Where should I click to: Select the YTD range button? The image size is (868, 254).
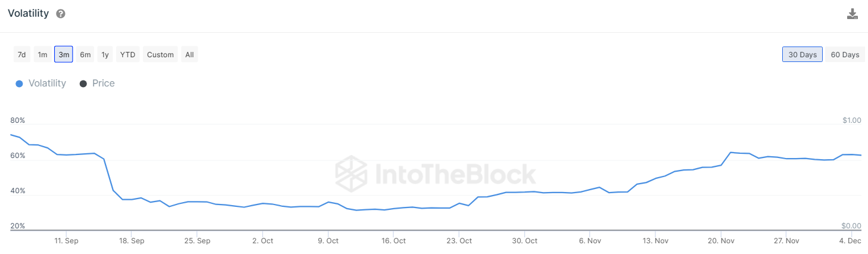coord(127,55)
